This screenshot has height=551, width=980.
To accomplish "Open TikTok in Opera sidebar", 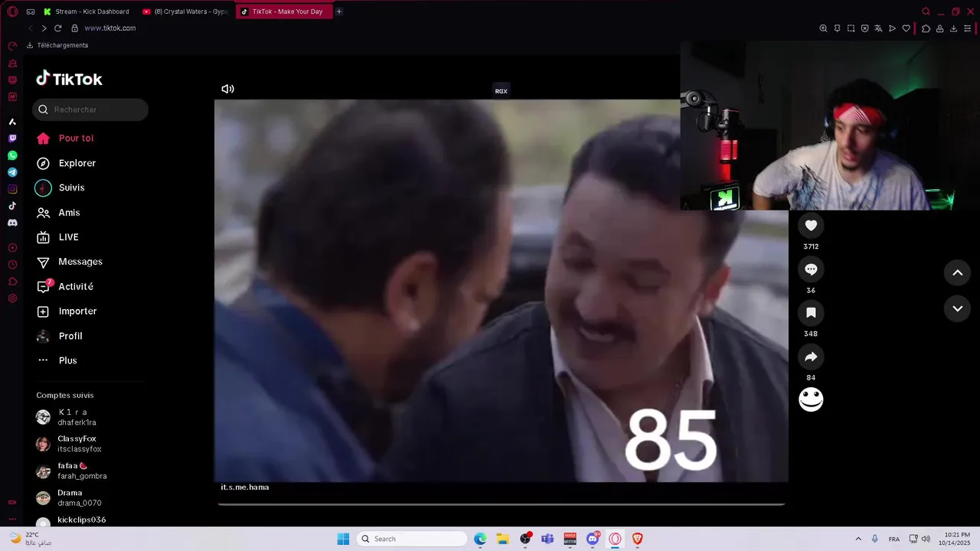I will coord(12,206).
